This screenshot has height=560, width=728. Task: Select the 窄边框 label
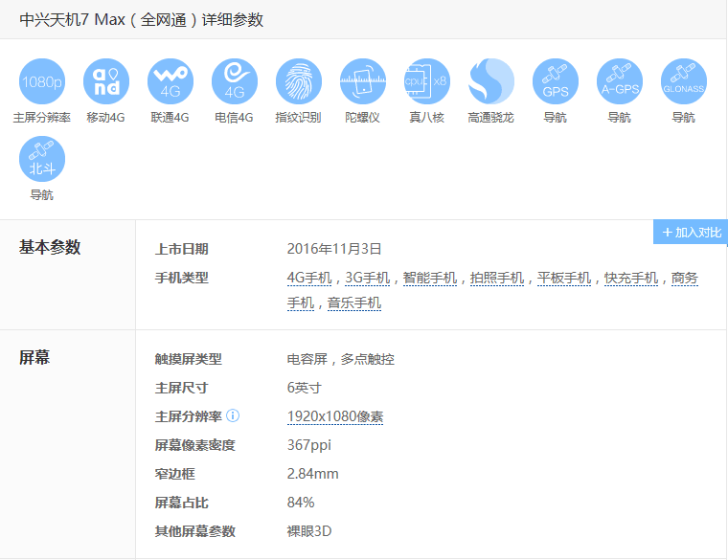click(x=174, y=474)
